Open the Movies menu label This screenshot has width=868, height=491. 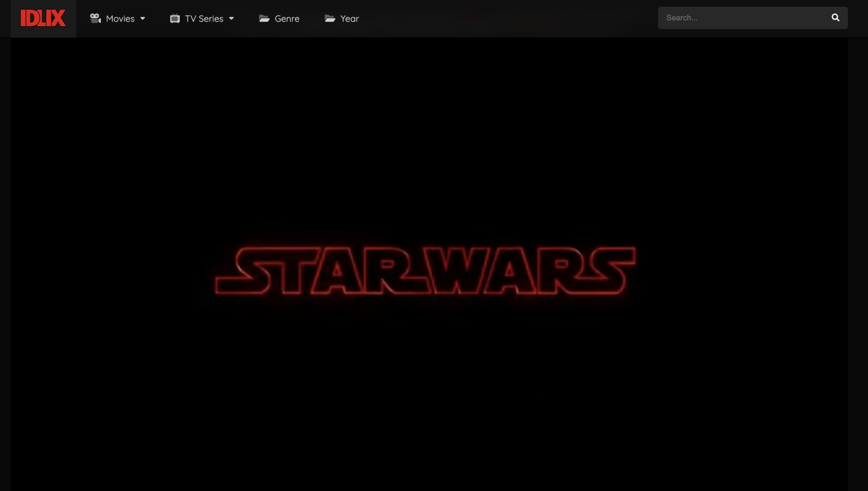pyautogui.click(x=120, y=19)
